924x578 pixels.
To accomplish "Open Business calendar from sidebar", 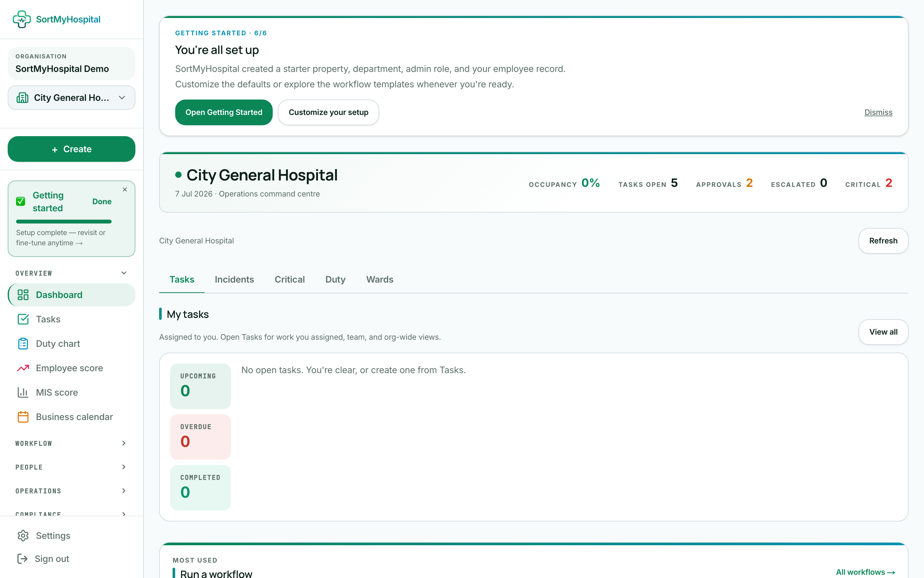I will click(x=72, y=417).
